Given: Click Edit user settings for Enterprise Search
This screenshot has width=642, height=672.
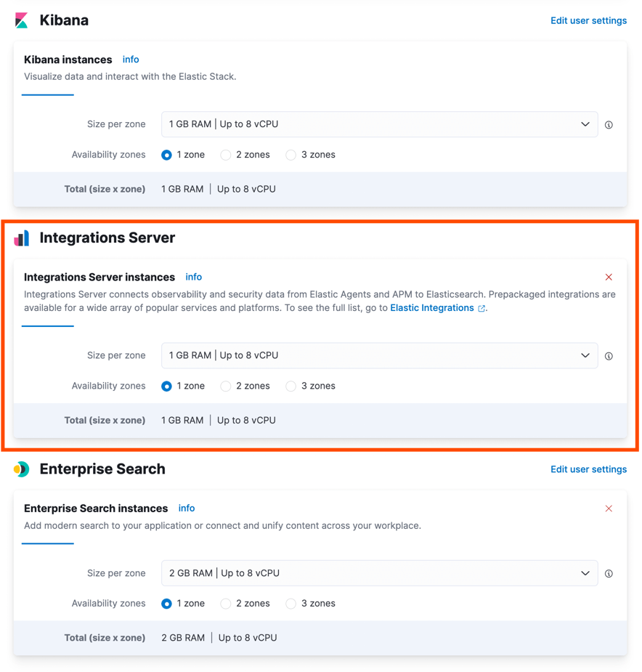Looking at the screenshot, I should (x=588, y=469).
